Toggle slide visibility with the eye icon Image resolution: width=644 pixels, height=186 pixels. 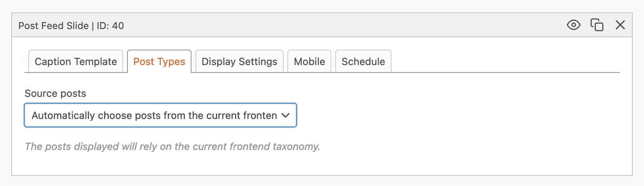[573, 25]
